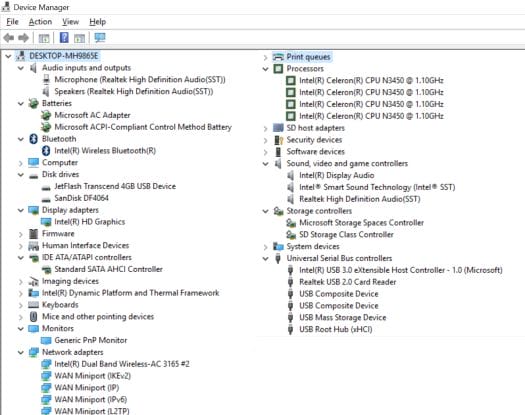The image size is (525, 415).
Task: Expand the Firmware category
Action: [x=21, y=234]
